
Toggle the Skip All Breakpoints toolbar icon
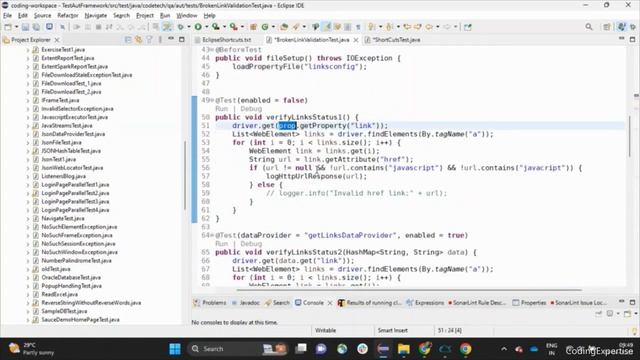point(62,27)
